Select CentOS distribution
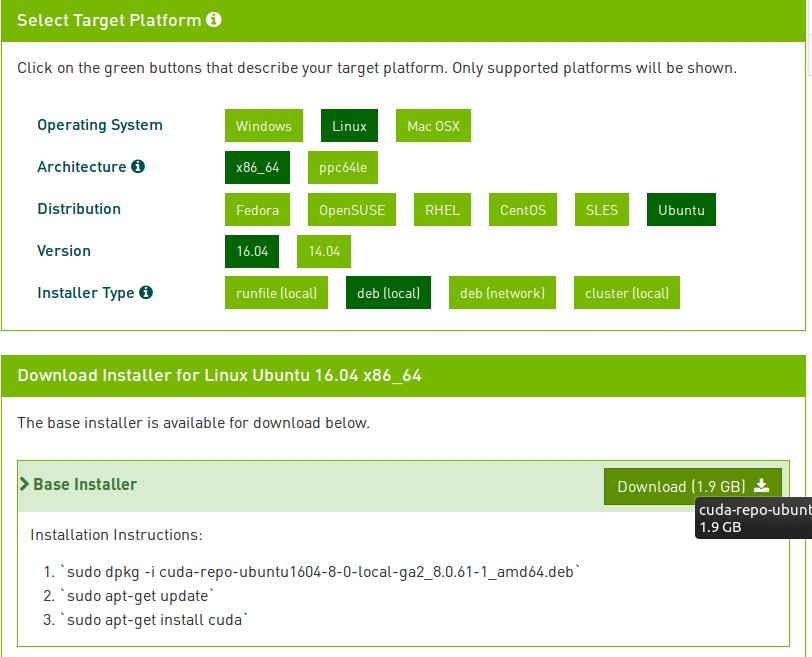 tap(523, 210)
